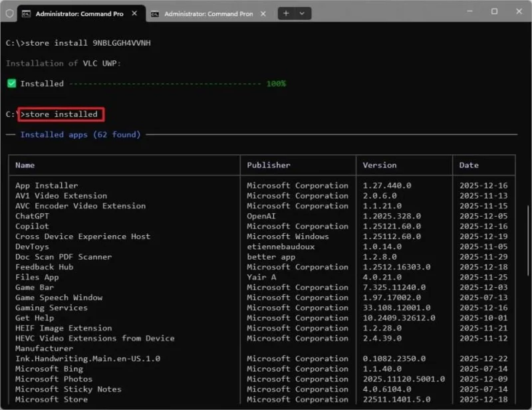Click the 'etiennebaudoux' publisher cell

pyautogui.click(x=281, y=247)
